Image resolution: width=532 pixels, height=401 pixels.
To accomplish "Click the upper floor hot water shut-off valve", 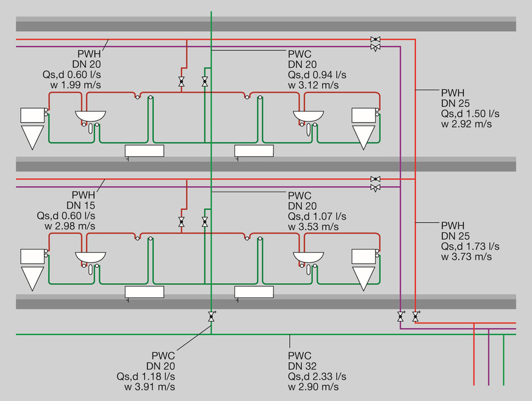I will tap(181, 82).
